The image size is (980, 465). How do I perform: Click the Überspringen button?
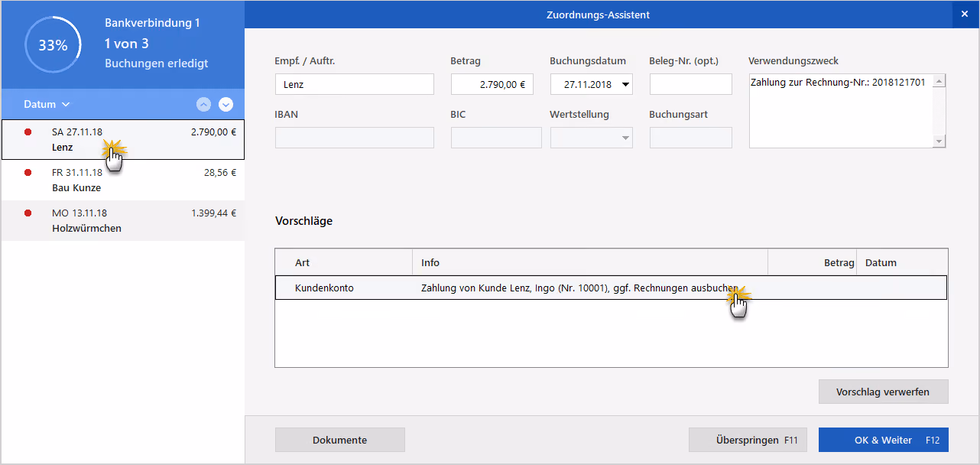(x=748, y=440)
